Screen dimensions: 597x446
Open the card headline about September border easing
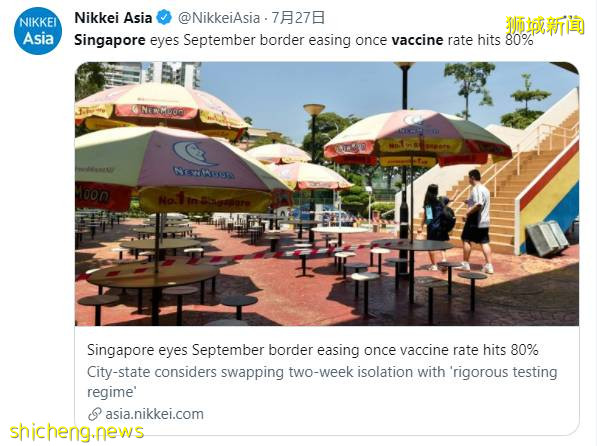point(313,350)
